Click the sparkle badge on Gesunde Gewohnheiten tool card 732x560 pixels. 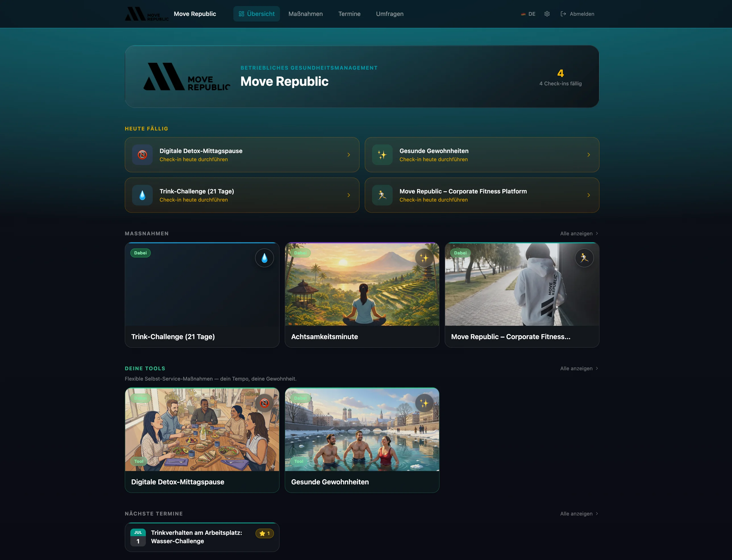pos(424,403)
